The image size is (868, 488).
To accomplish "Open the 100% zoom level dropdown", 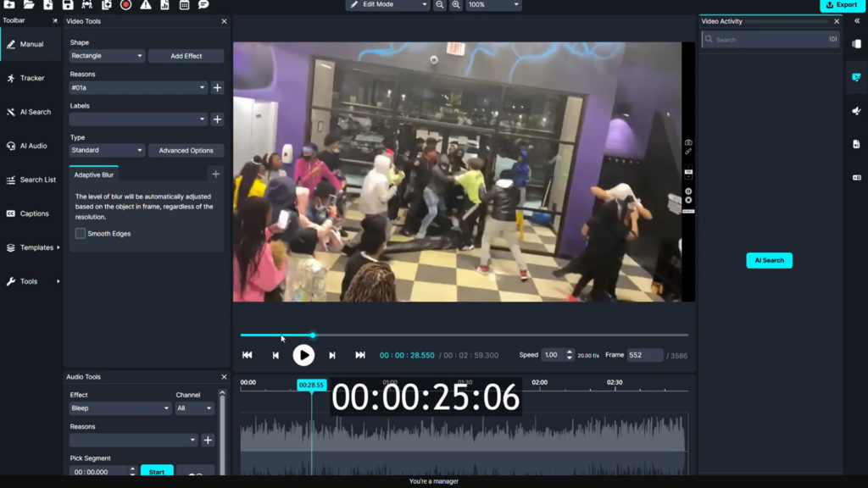I will click(x=493, y=4).
